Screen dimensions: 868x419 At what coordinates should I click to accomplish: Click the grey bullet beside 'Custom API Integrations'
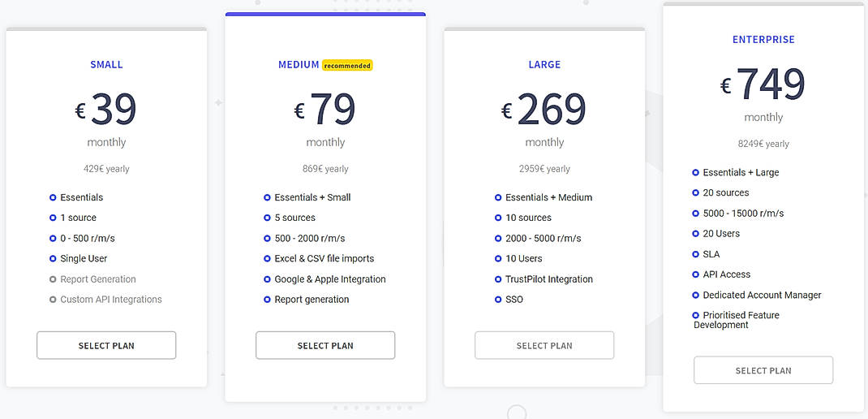click(x=53, y=300)
